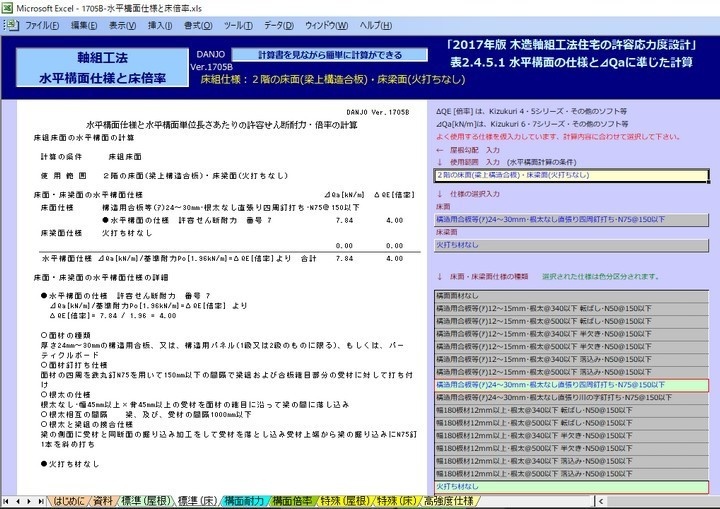
Task: Open the 編集(E) menu
Action: [84, 26]
